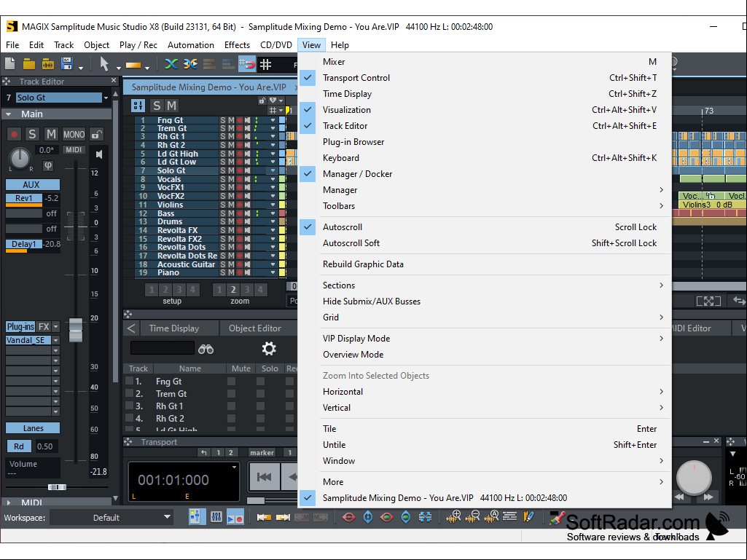Toggle record arm in Track Editor
The height and width of the screenshot is (560, 747).
point(15,134)
